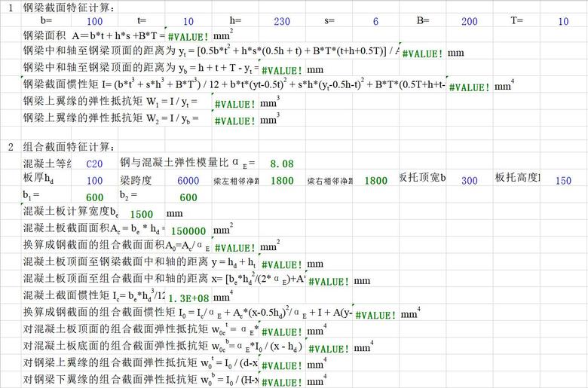
Task: Click the b1 = value cell 600
Action: point(94,197)
